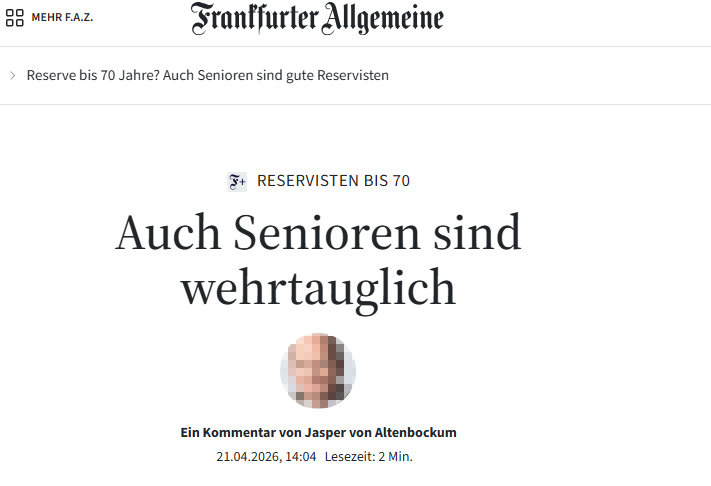Click the word wehrtauglich in headline

318,289
